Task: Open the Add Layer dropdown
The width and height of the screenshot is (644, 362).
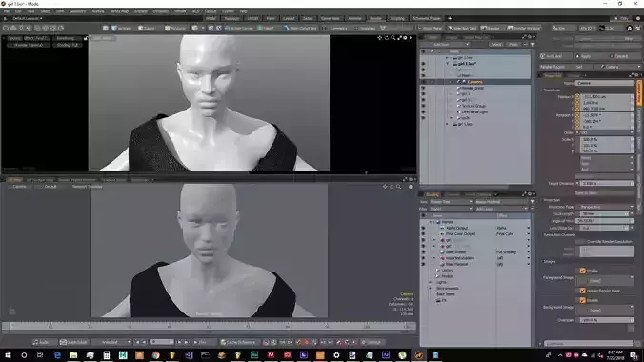Action: (501, 209)
